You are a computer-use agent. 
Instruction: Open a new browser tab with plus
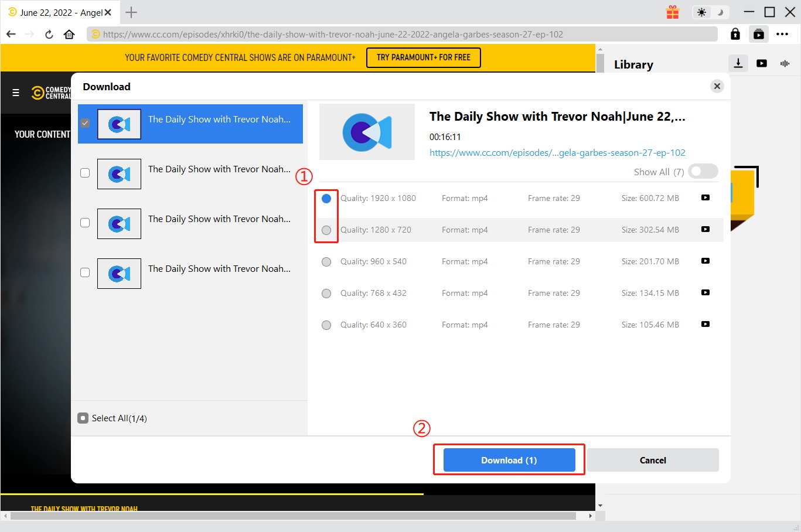click(131, 12)
